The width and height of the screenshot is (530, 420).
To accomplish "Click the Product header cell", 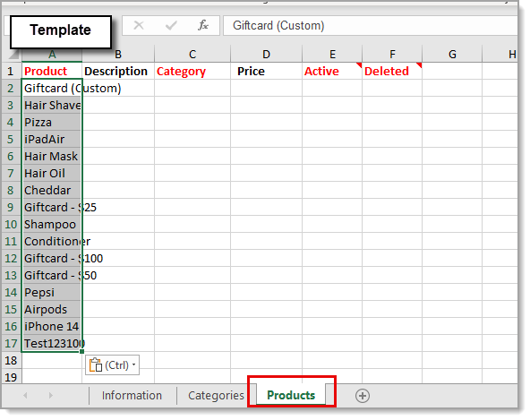I will [52, 71].
